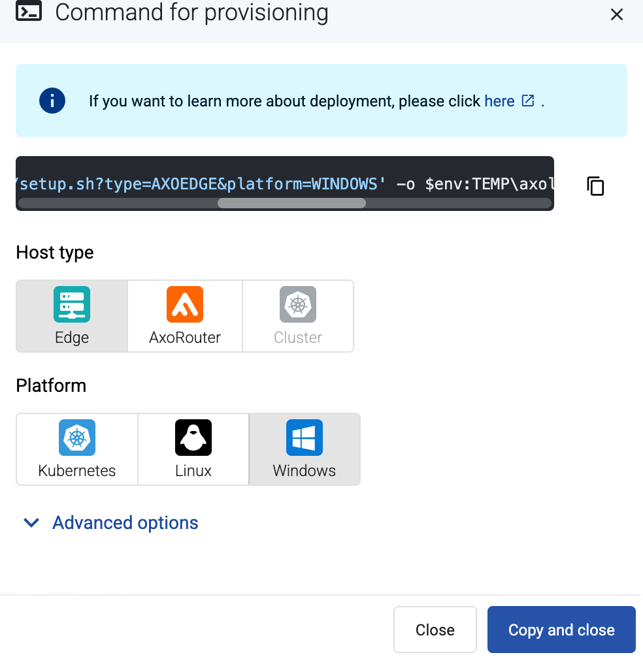Click the external link icon beside 'here'
643x672 pixels.
click(x=528, y=101)
